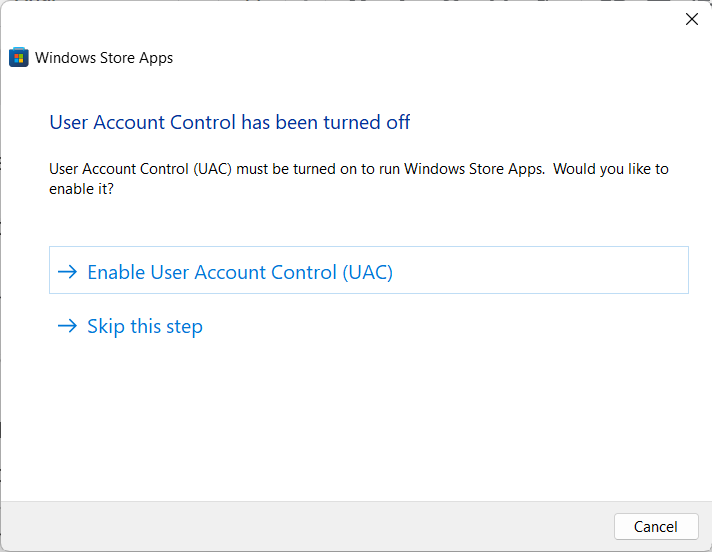Click the word "Skip" in the second option

tap(104, 326)
